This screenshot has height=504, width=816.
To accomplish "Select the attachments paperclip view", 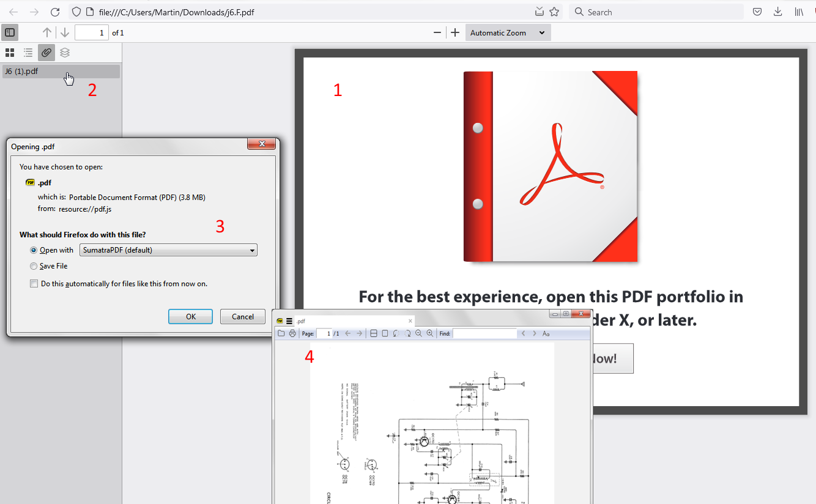I will point(46,53).
